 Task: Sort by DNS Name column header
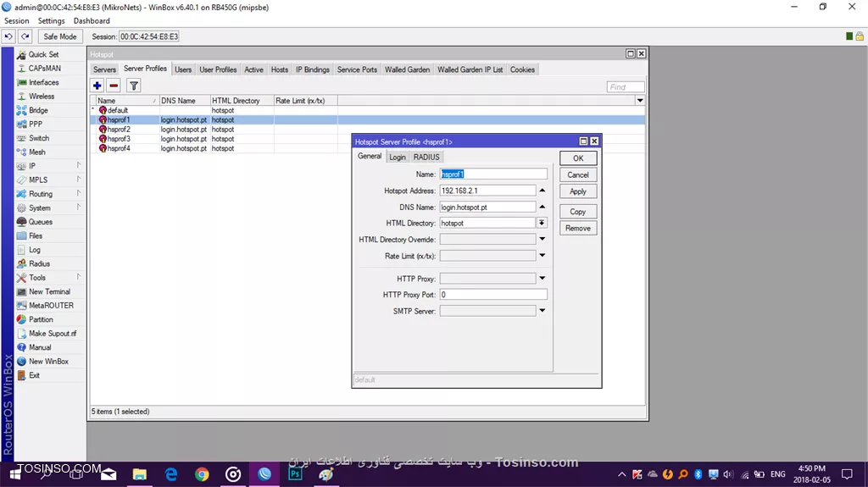[184, 101]
